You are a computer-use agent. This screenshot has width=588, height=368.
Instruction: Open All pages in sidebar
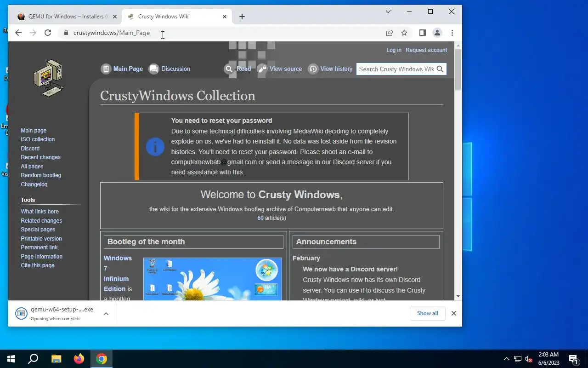[x=32, y=167]
